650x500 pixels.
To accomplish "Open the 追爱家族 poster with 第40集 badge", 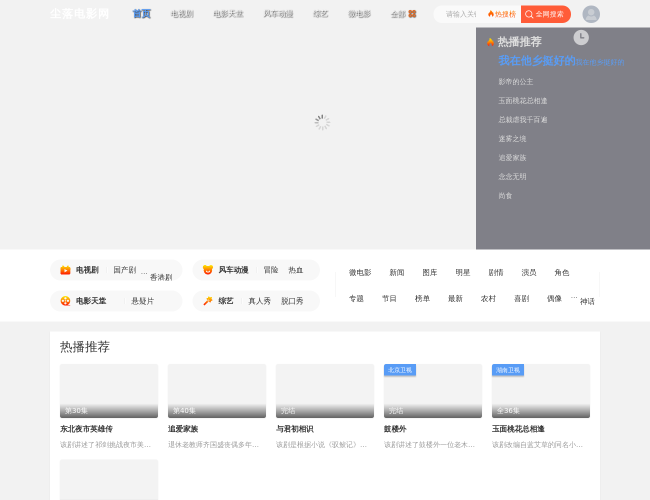I will (217, 391).
